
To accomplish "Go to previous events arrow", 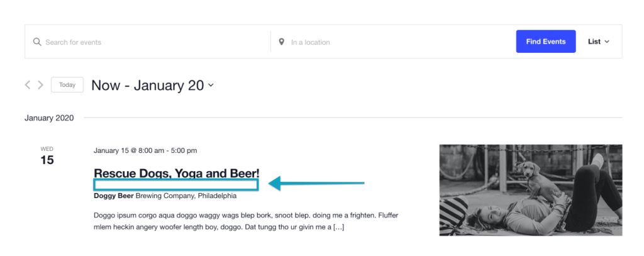I will (28, 85).
